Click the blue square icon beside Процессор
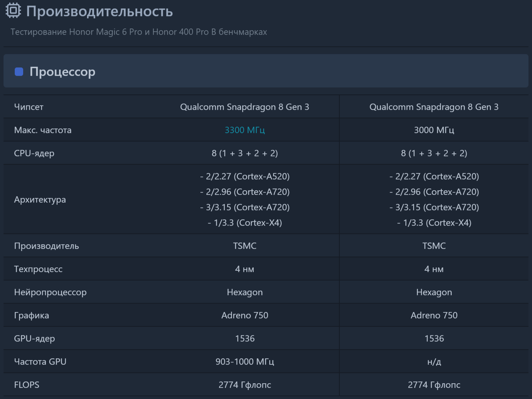The width and height of the screenshot is (532, 399). (19, 72)
